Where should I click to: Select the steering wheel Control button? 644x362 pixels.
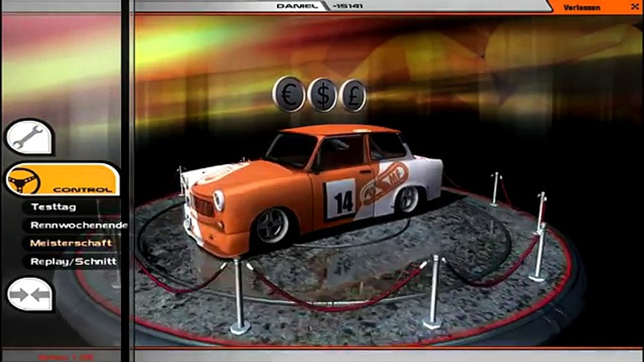coord(62,179)
